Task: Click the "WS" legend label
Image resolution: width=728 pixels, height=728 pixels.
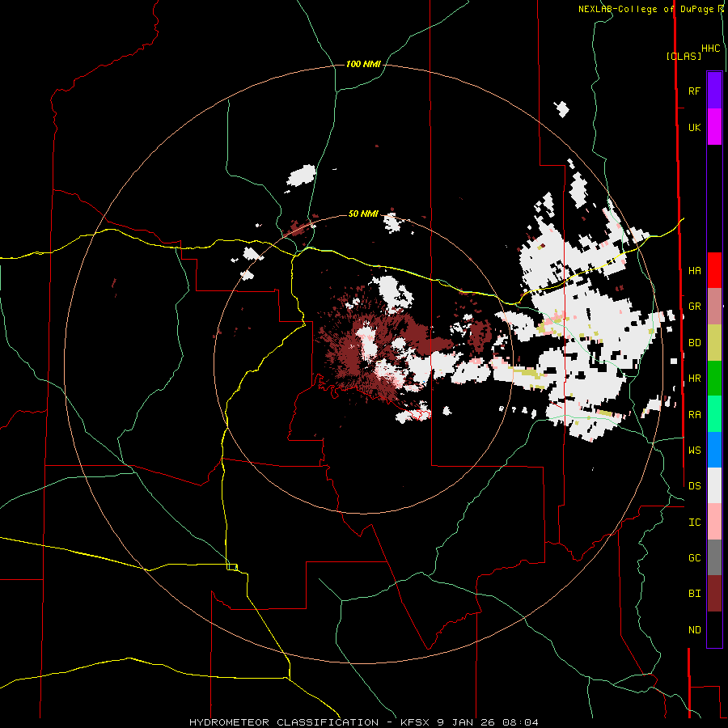Action: pyautogui.click(x=694, y=451)
